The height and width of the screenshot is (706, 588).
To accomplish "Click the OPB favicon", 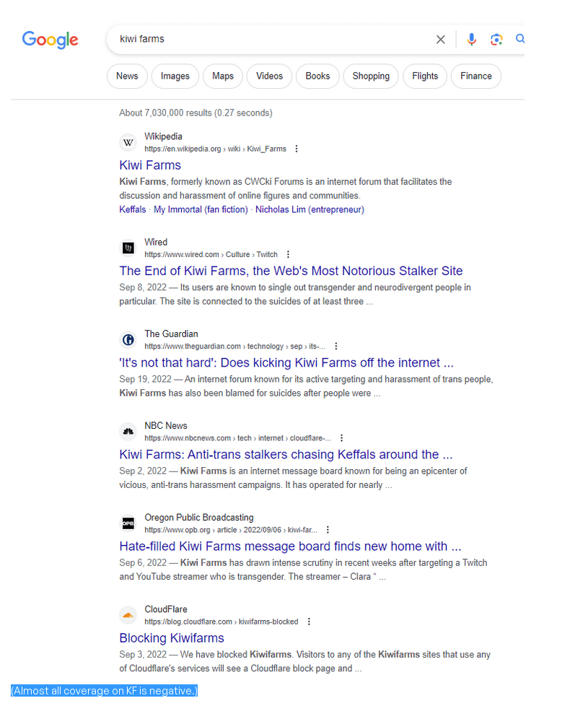I will (x=128, y=523).
